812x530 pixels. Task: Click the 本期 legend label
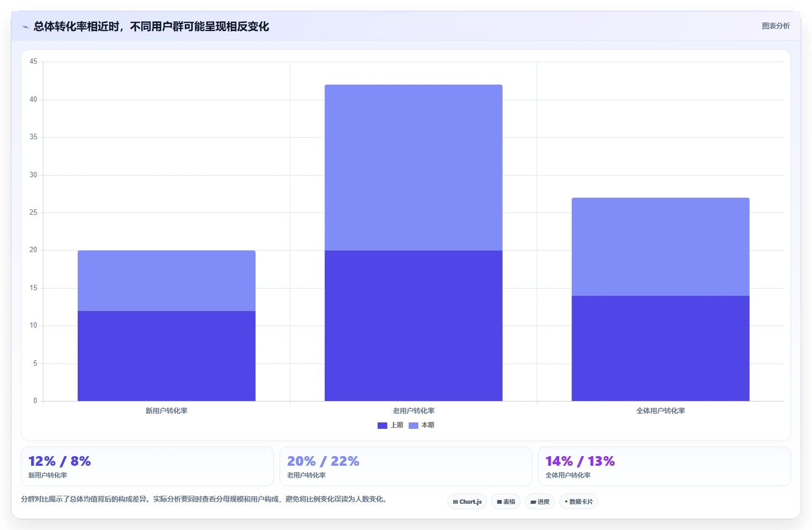click(428, 425)
